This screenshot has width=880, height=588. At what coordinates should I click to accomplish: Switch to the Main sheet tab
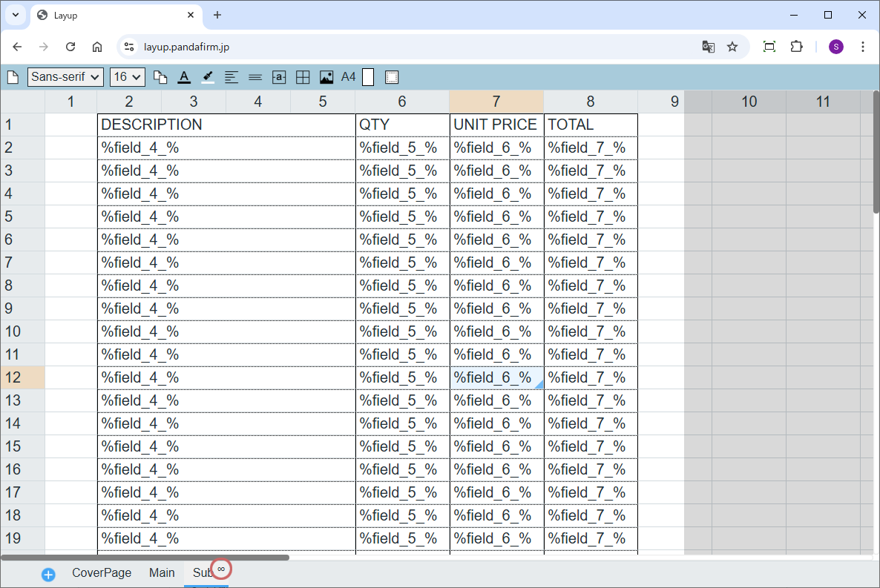[162, 573]
